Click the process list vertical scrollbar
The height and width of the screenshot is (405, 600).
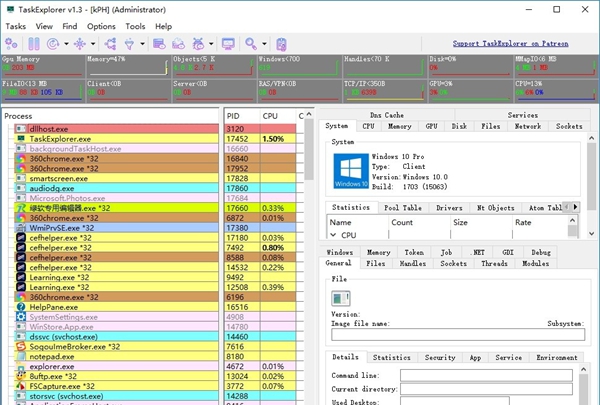click(309, 149)
